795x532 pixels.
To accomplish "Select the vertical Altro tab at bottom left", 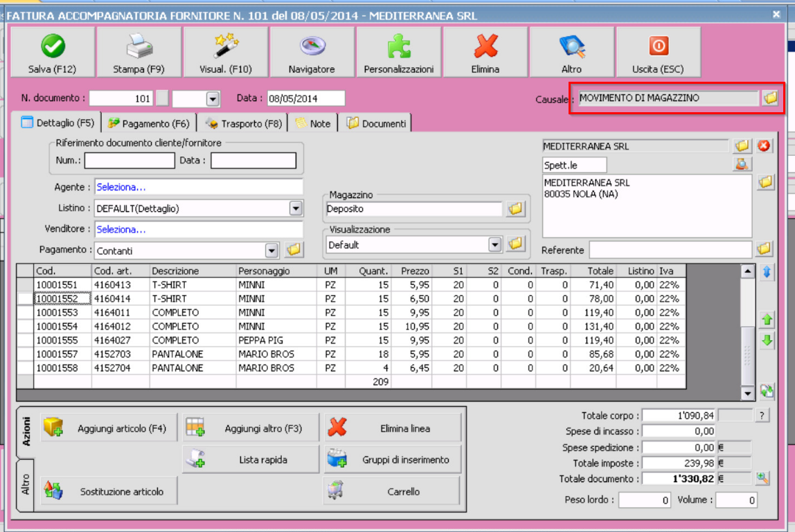I will point(26,484).
